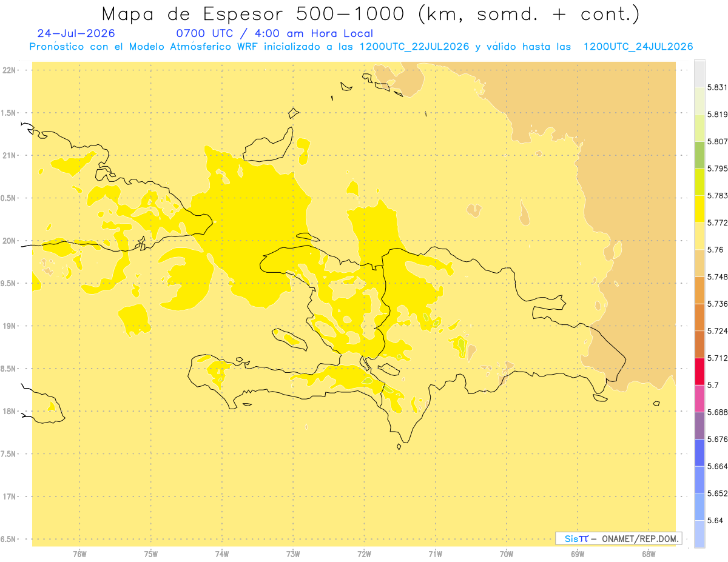Click the legend value 5.664

pyautogui.click(x=717, y=466)
